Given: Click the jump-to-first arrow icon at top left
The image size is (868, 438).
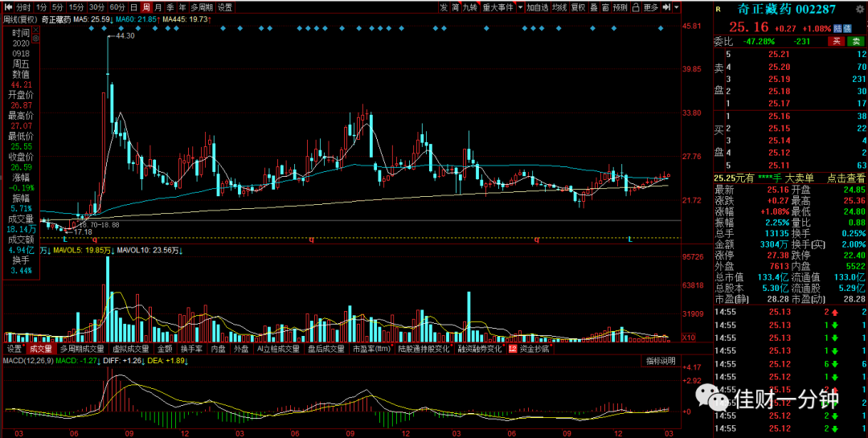Looking at the screenshot, I should tap(8, 7).
